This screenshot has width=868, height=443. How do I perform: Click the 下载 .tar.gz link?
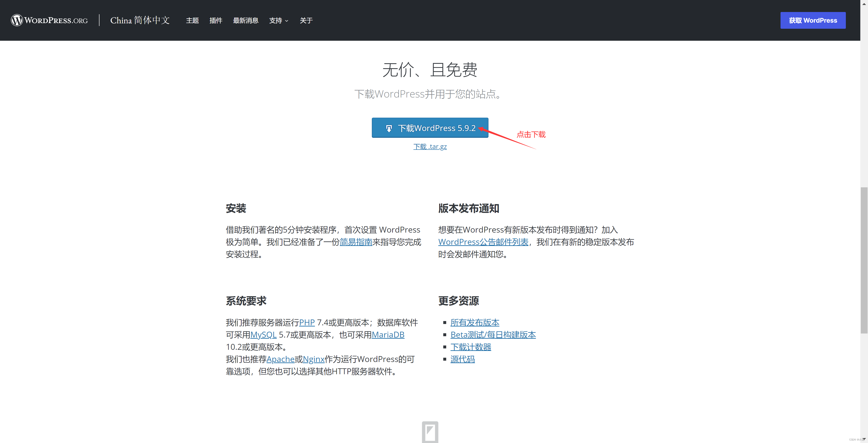[x=430, y=146]
